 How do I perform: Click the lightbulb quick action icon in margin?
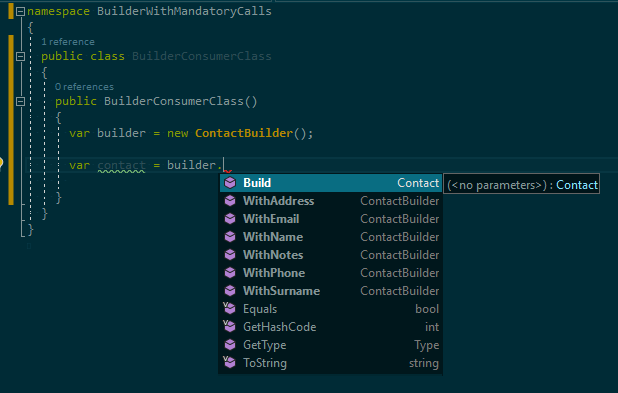[x=1, y=162]
